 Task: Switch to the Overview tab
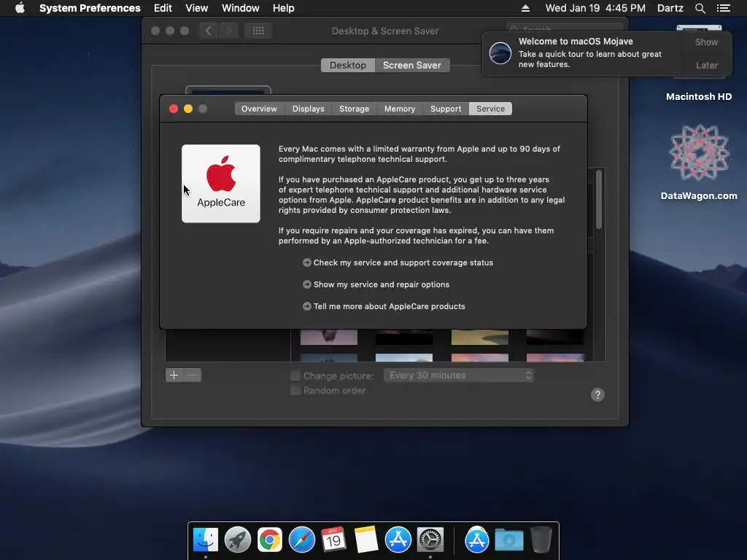(x=259, y=109)
